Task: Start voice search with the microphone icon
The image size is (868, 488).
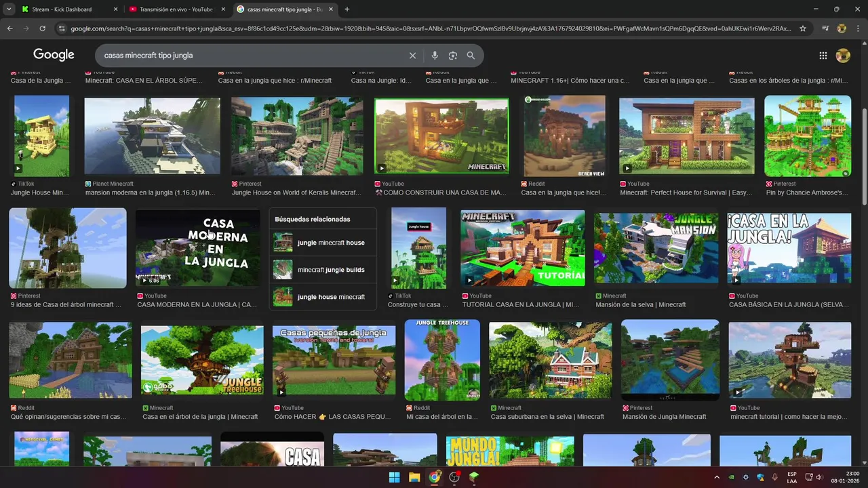Action: pyautogui.click(x=435, y=56)
